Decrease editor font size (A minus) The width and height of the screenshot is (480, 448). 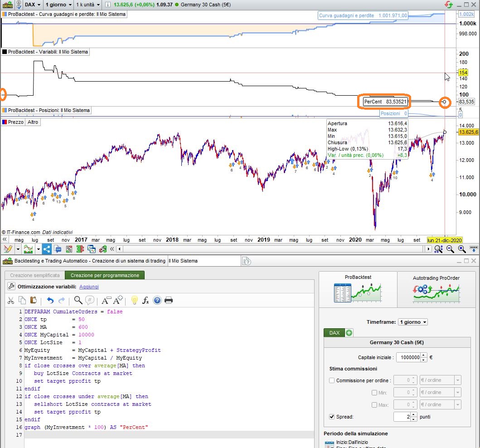[106, 301]
